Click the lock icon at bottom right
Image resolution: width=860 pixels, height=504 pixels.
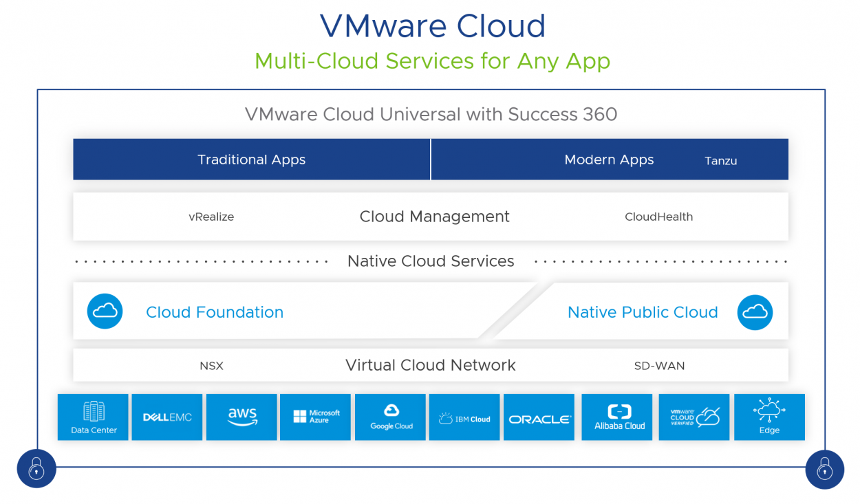click(x=824, y=470)
